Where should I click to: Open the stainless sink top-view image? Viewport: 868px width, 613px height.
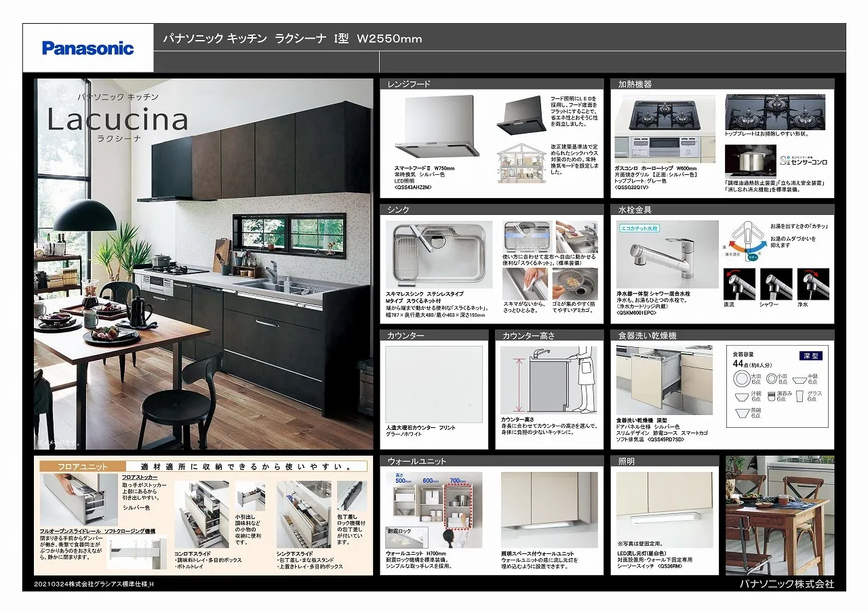click(439, 255)
